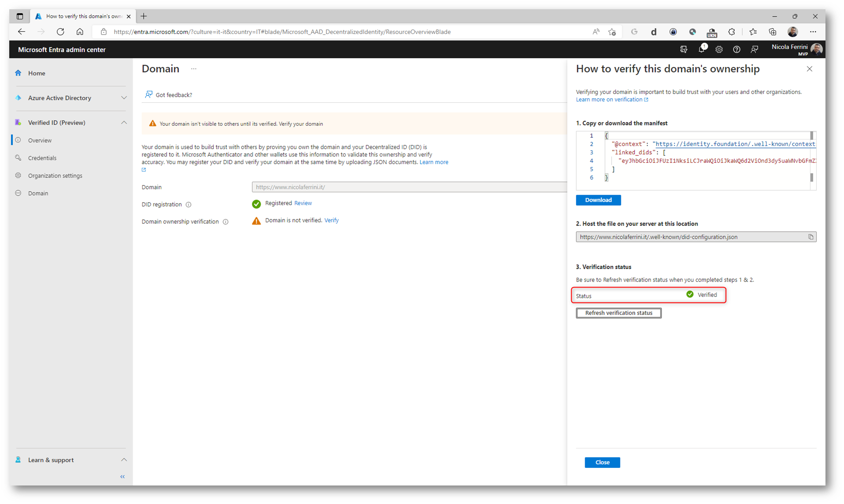
Task: Open browser profile avatar
Action: pos(793,32)
